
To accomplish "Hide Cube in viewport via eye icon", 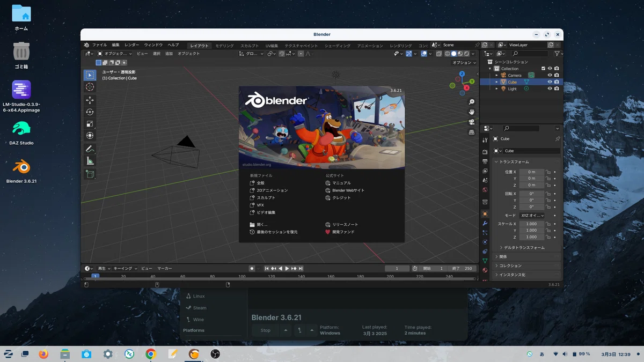I will 550,82.
